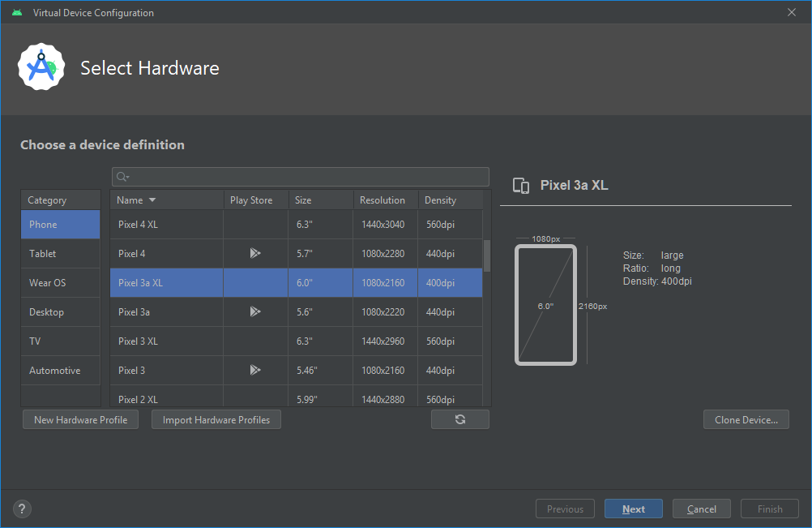Select the Pixel 4 device name
This screenshot has width=812, height=528.
pyautogui.click(x=131, y=254)
